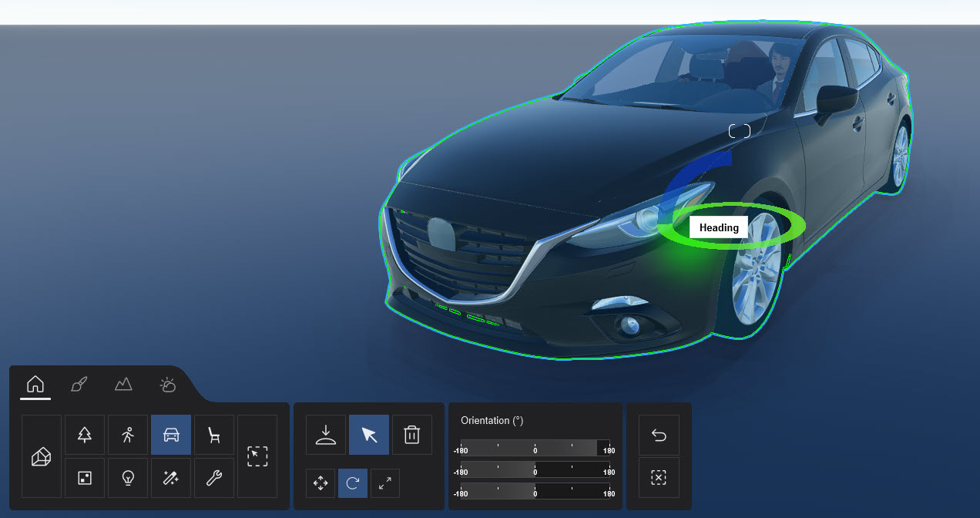Click the delete trash icon
Screen dimensions: 980x518
coord(411,434)
